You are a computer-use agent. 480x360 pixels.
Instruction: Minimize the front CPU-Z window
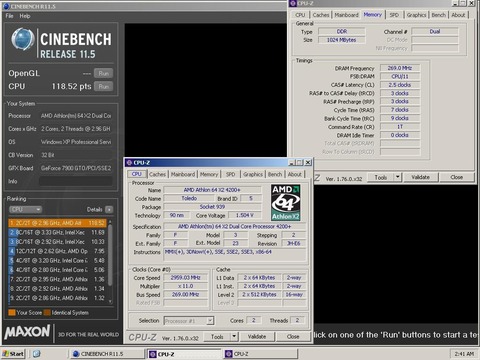tap(292, 162)
